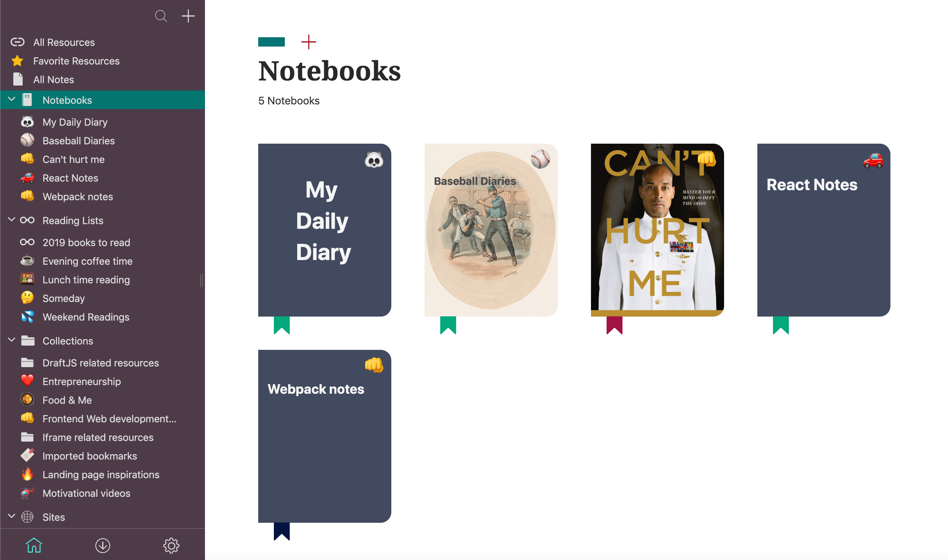The height and width of the screenshot is (560, 948).
Task: Collapse the Notebooks section chevron
Action: pos(12,100)
